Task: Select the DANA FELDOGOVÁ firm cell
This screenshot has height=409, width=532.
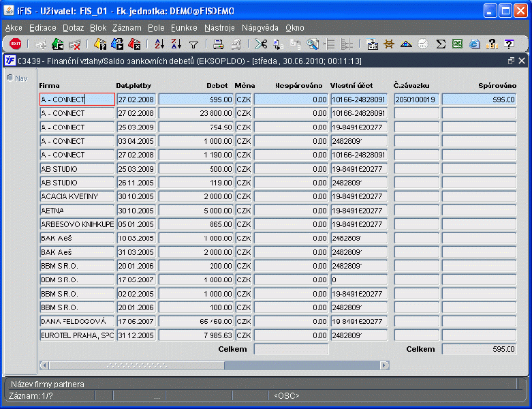Action: (x=78, y=322)
